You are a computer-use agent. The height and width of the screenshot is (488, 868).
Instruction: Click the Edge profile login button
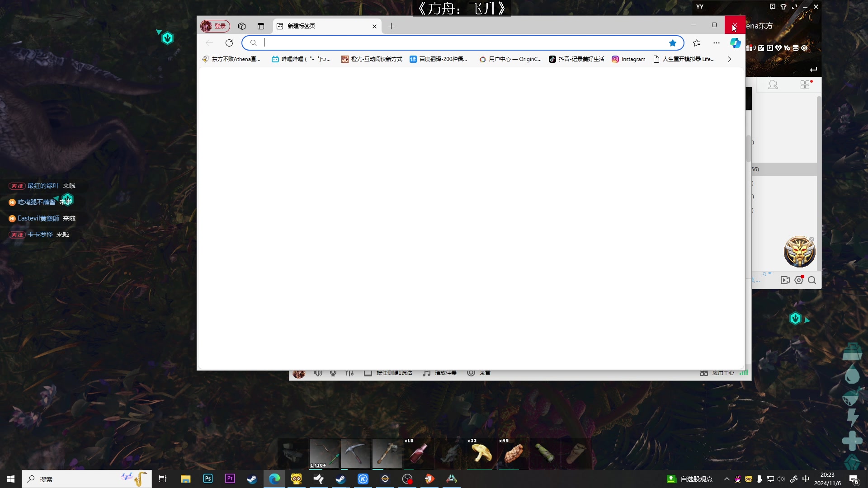(215, 26)
